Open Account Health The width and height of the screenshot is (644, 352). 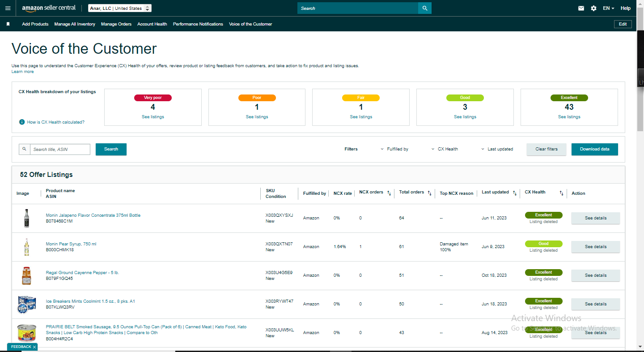152,24
